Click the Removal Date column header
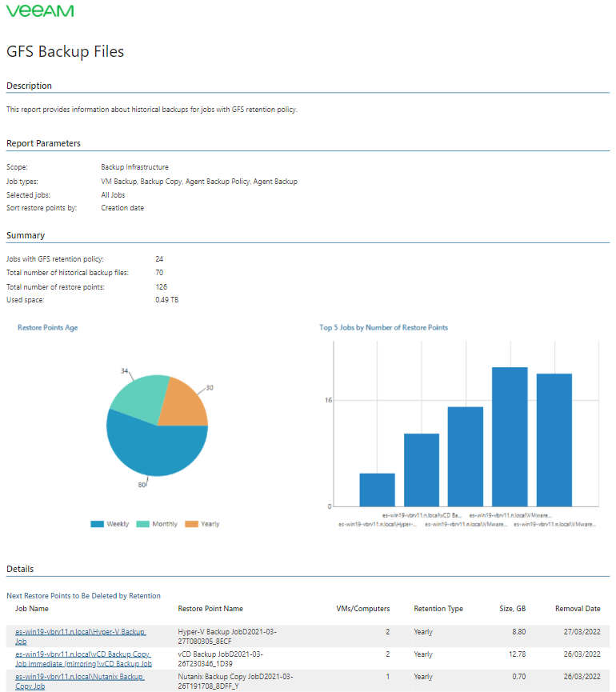 coord(578,609)
